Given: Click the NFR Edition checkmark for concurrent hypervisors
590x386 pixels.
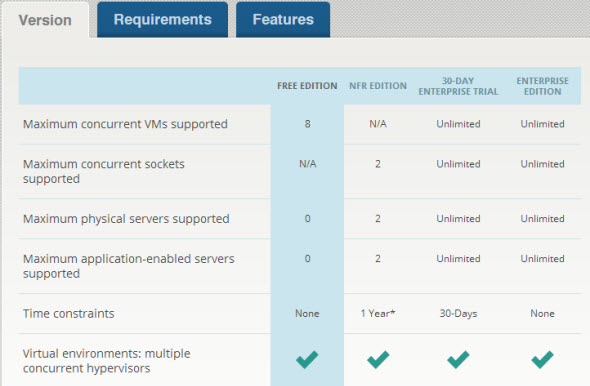Looking at the screenshot, I should [378, 359].
